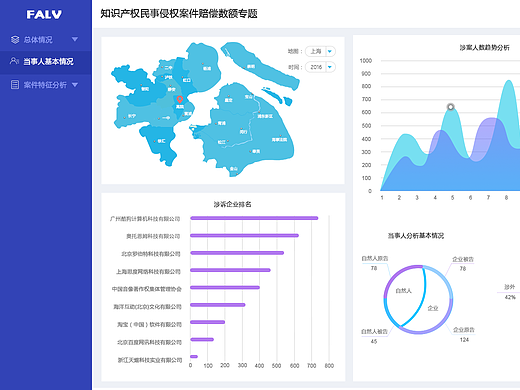
Task: Click the 企业原告 124 label
Action: pos(464,335)
